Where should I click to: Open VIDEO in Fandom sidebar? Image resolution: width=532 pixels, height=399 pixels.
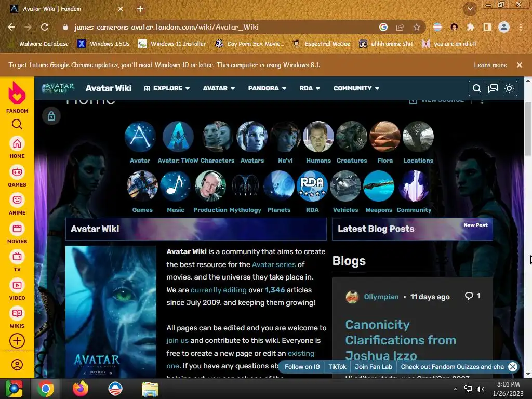click(x=17, y=289)
